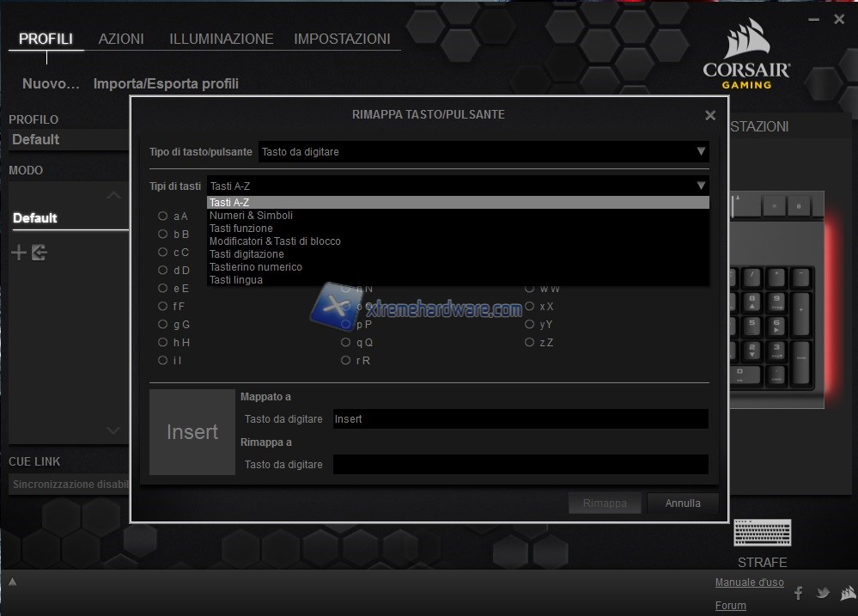Image resolution: width=858 pixels, height=616 pixels.
Task: Click the 'Rimappa a' input field
Action: coord(520,465)
